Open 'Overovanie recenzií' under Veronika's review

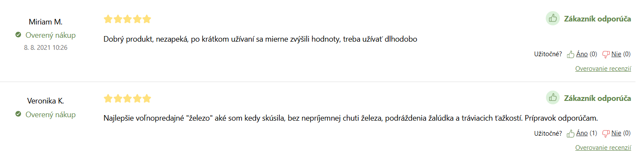pos(603,148)
